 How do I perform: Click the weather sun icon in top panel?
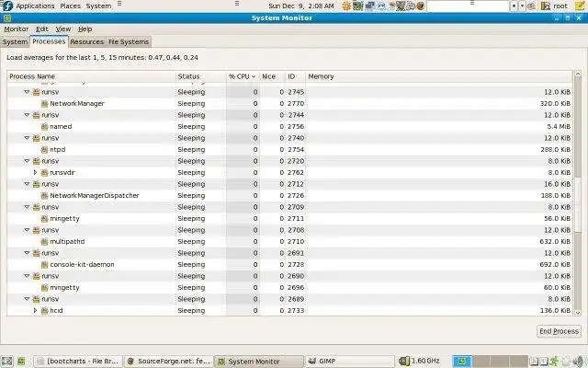pyautogui.click(x=346, y=6)
